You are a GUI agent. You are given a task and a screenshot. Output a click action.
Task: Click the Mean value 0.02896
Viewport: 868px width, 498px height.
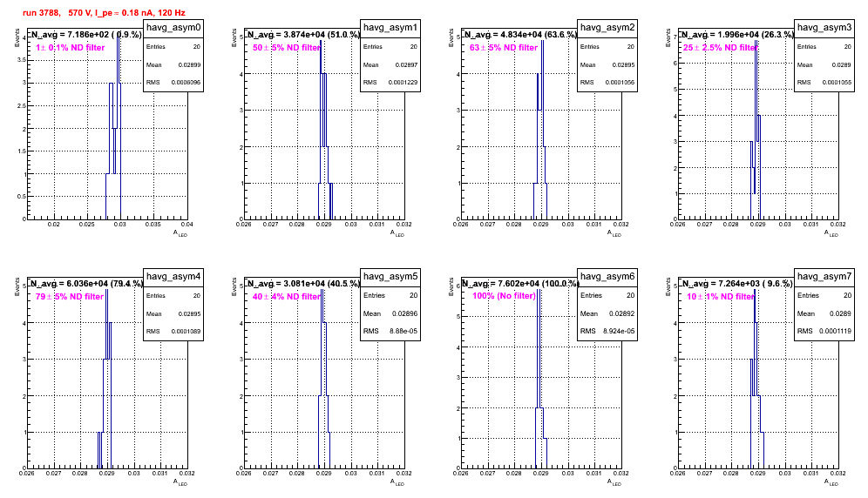click(404, 313)
